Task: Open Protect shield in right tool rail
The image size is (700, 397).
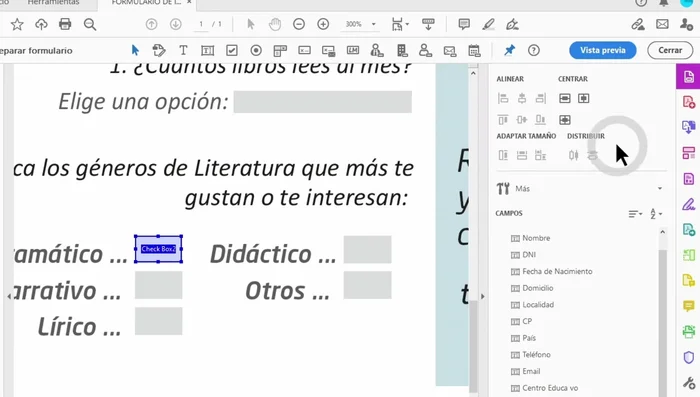Action: (689, 357)
